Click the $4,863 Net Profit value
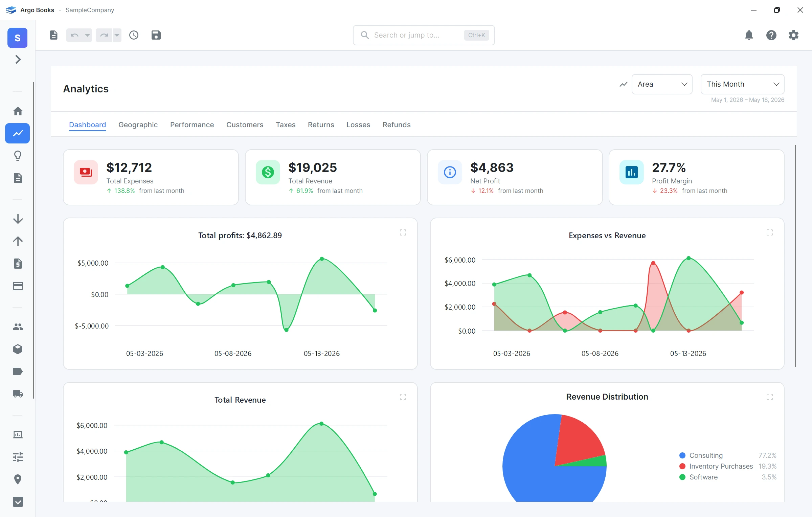 coord(492,167)
